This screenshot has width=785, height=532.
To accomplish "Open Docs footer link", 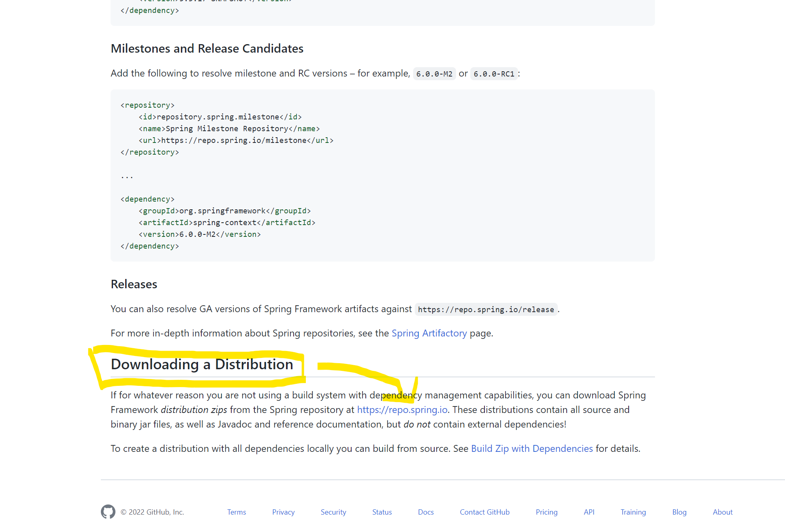I will click(x=425, y=512).
